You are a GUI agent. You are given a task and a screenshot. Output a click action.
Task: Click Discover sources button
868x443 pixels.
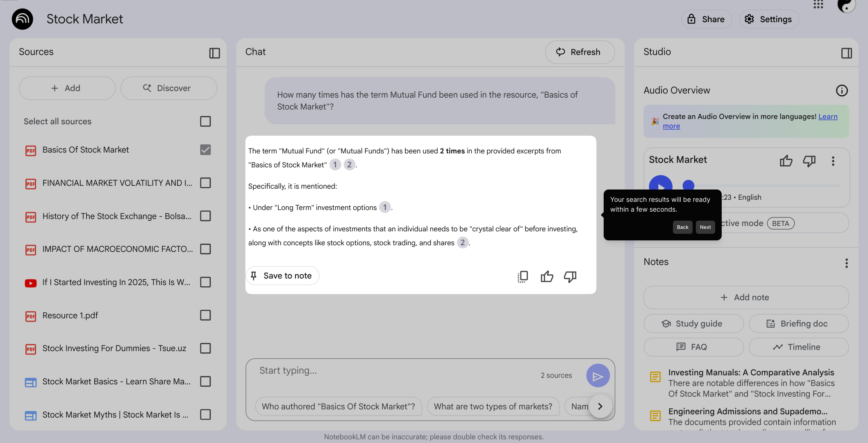[168, 88]
